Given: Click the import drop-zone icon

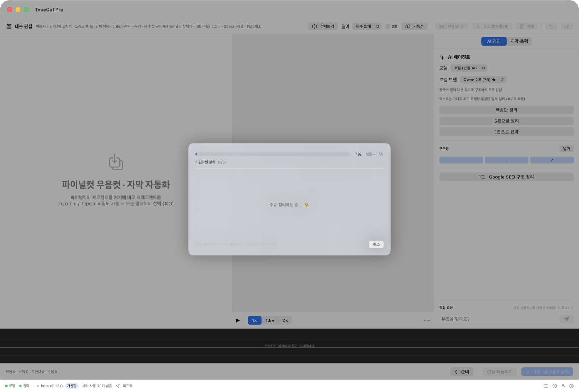Looking at the screenshot, I should [x=116, y=162].
